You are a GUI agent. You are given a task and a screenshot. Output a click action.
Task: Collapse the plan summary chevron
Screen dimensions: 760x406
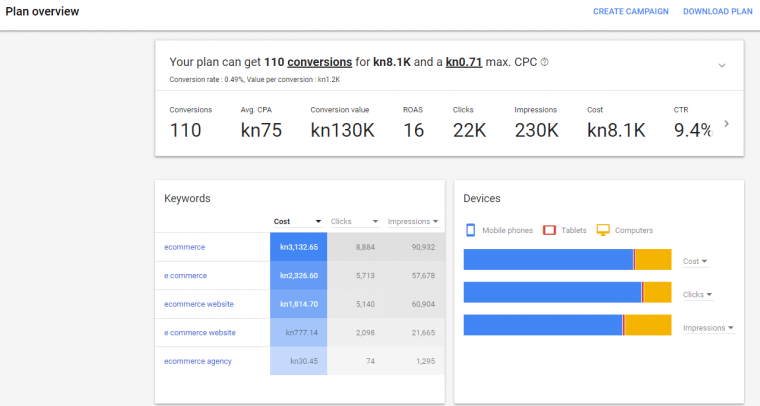click(x=722, y=65)
